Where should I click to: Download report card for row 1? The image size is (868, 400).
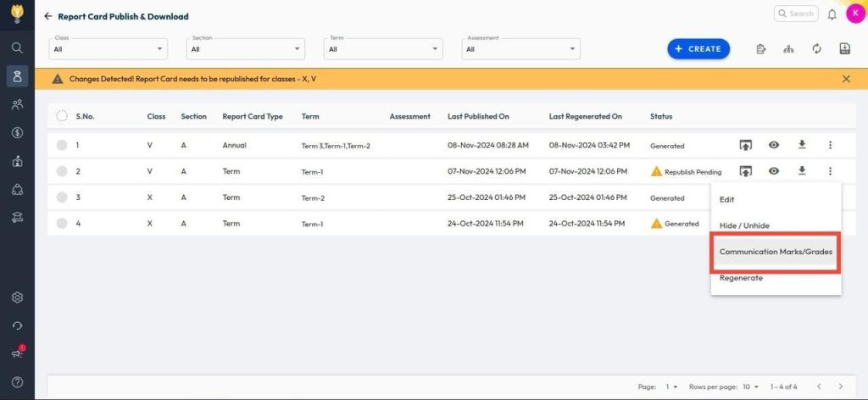coord(802,145)
